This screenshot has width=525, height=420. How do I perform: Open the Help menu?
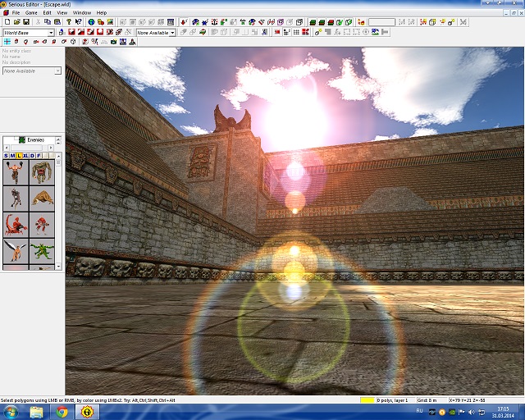coord(102,13)
